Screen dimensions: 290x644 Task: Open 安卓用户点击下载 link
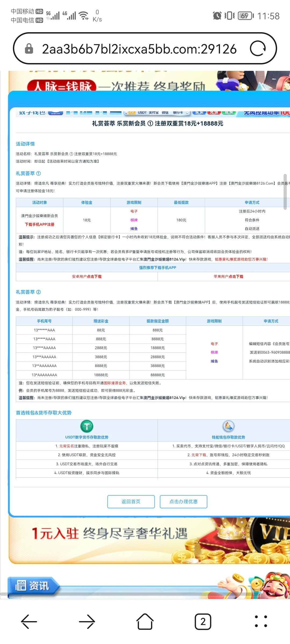click(x=87, y=276)
